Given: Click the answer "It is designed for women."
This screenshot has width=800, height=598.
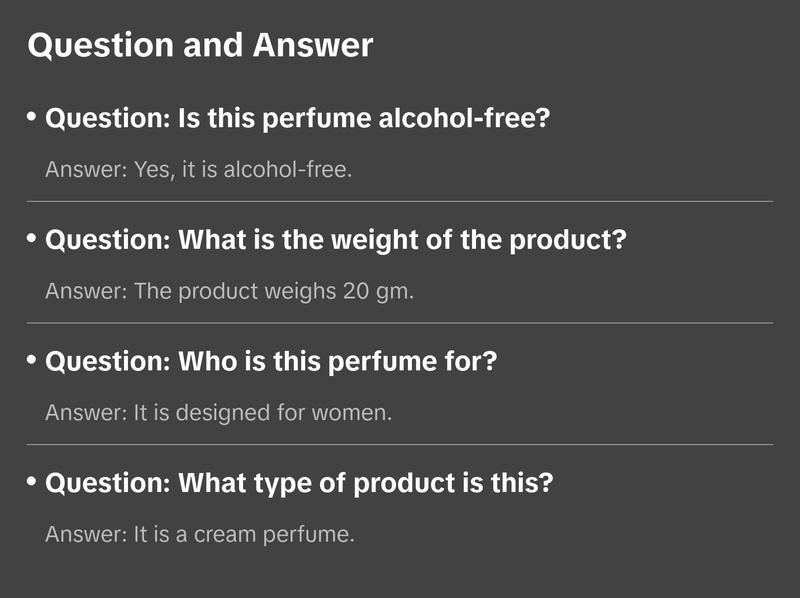Looking at the screenshot, I should tap(218, 412).
